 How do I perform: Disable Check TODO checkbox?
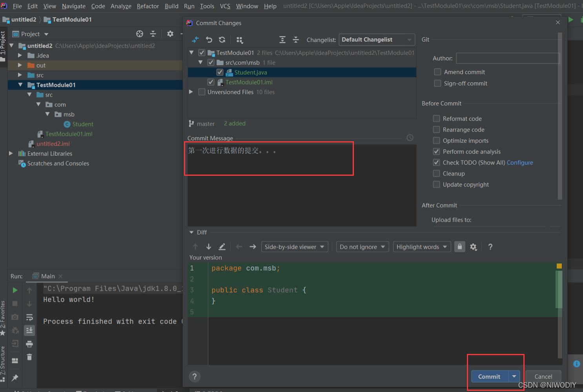click(x=436, y=162)
